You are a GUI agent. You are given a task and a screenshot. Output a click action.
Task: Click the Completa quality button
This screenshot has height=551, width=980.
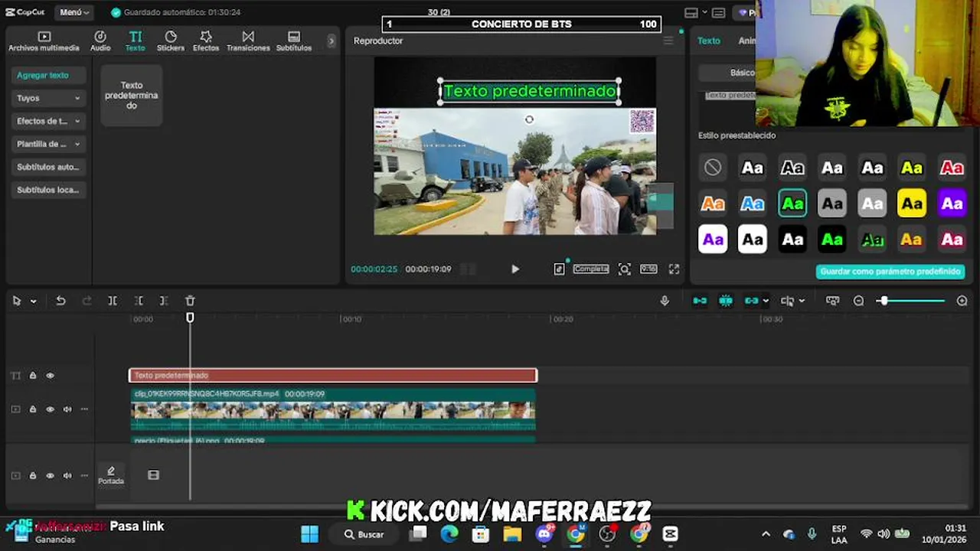click(591, 269)
